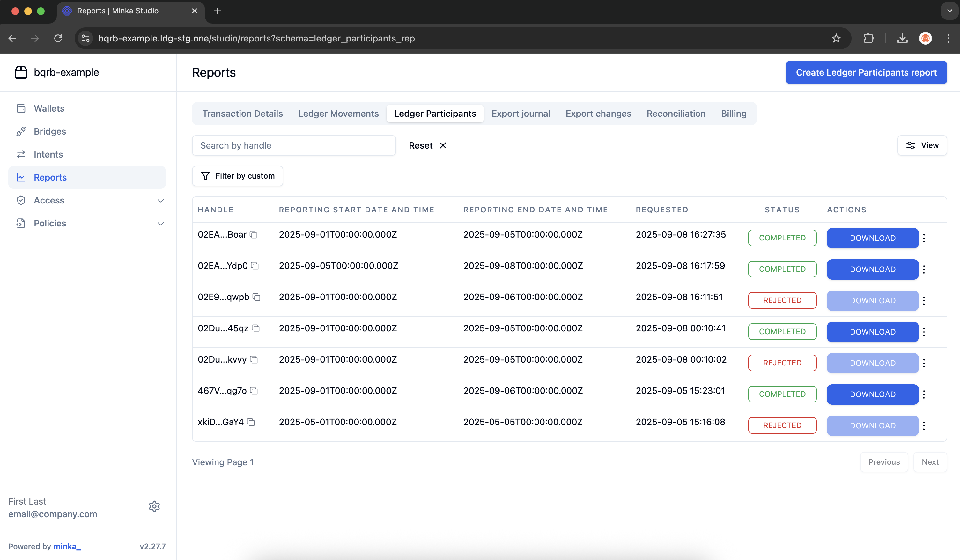
Task: Copy the 467V...qg7o handle
Action: (x=254, y=391)
